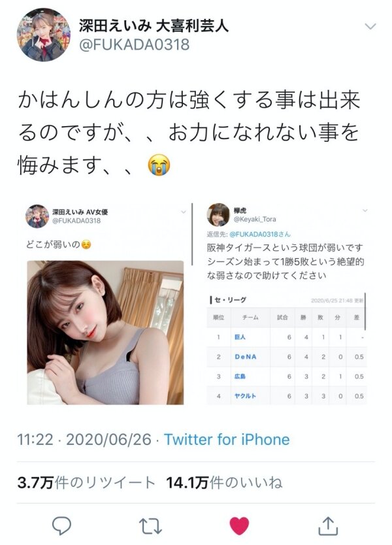The image size is (392, 545).
Task: Open the @FUKADA0318 handle of the main tweet
Action: [135, 44]
